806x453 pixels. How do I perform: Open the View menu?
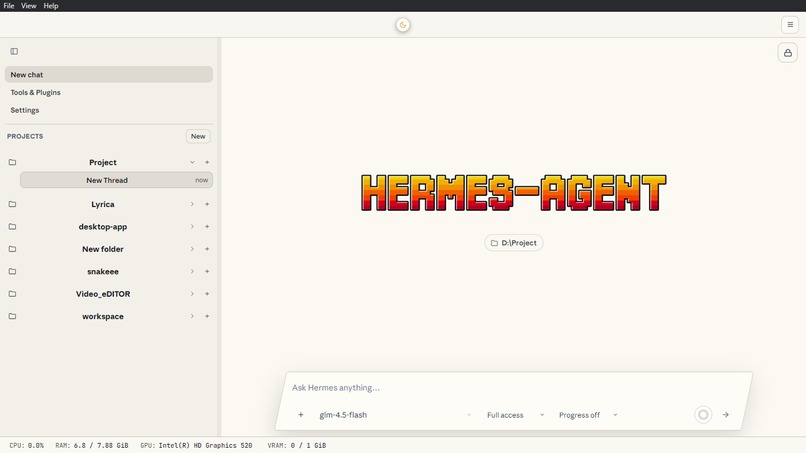point(28,6)
